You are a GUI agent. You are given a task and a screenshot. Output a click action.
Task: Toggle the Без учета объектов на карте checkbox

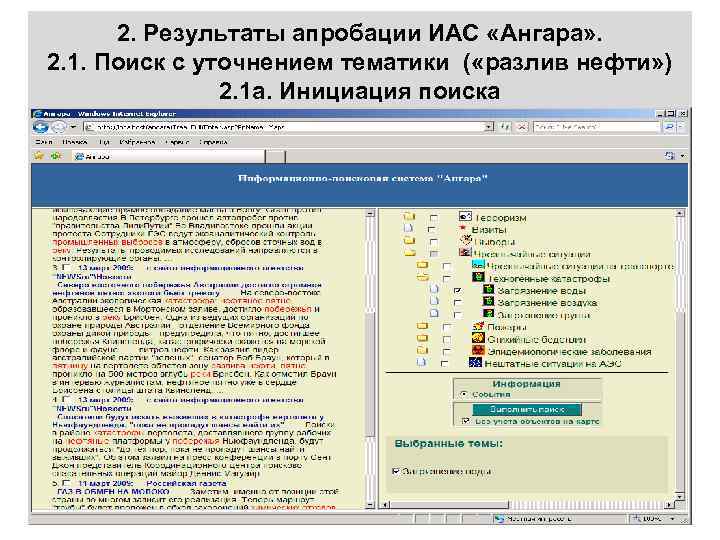point(466,421)
